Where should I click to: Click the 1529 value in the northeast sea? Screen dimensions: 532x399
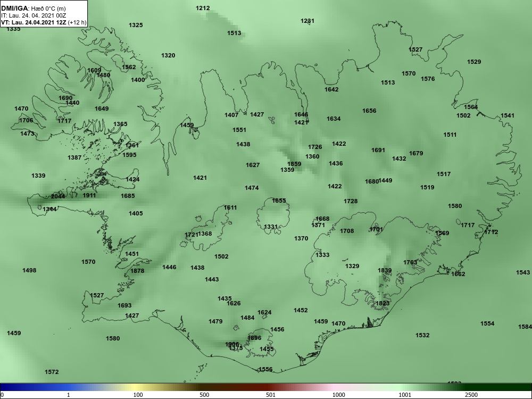point(474,62)
